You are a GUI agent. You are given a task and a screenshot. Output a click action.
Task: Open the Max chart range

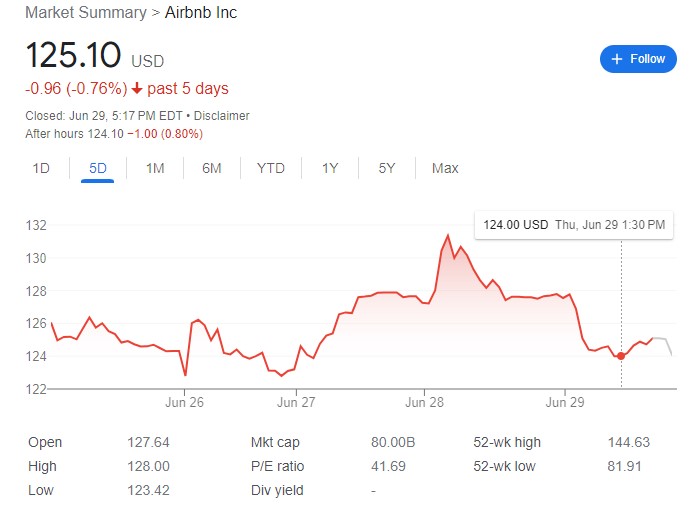click(x=445, y=168)
